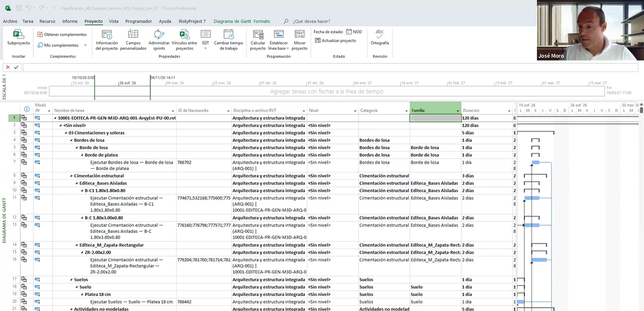This screenshot has height=311, width=644.
Task: Click Mover proyecto
Action: [299, 40]
